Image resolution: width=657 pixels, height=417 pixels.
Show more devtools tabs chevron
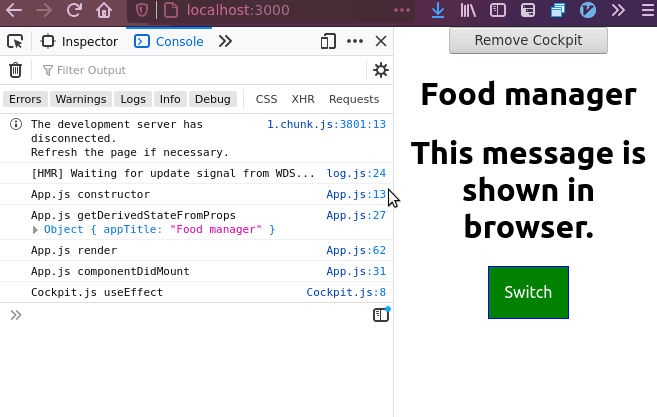[225, 41]
